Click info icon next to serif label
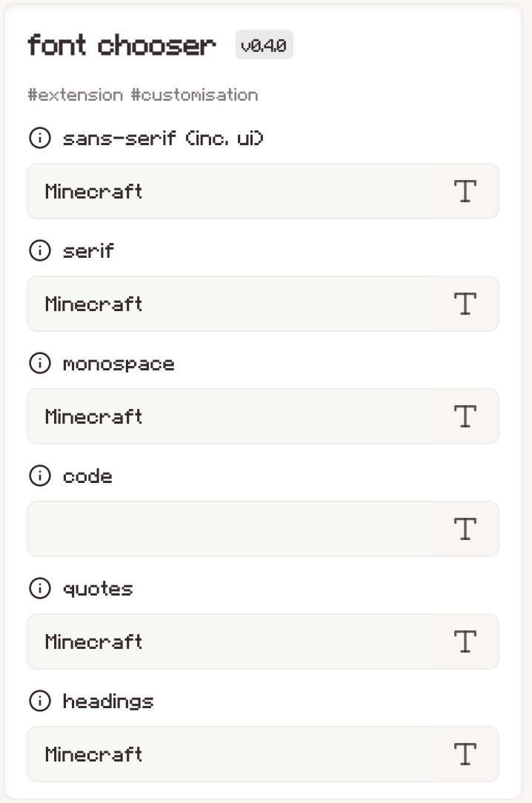Image resolution: width=532 pixels, height=803 pixels. pyautogui.click(x=40, y=250)
